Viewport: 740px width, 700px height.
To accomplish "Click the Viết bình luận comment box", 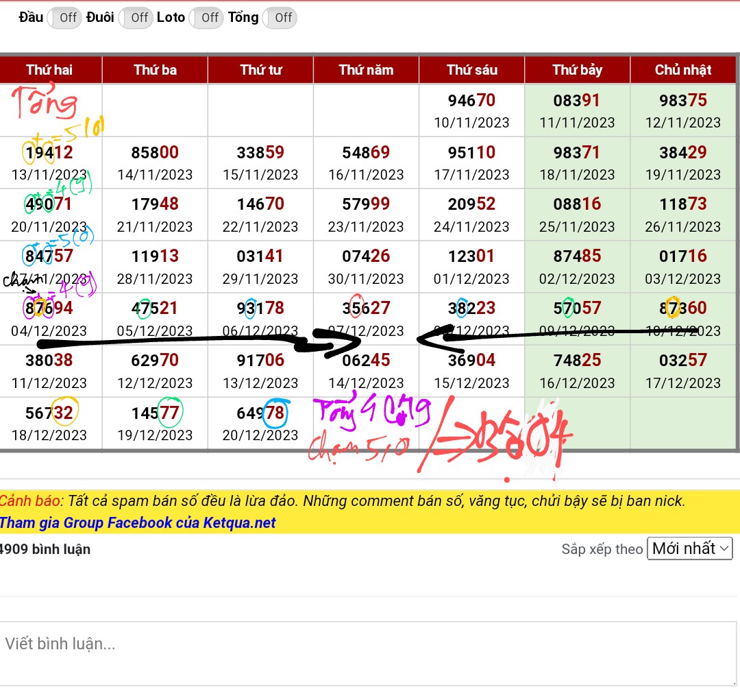I will [x=369, y=653].
